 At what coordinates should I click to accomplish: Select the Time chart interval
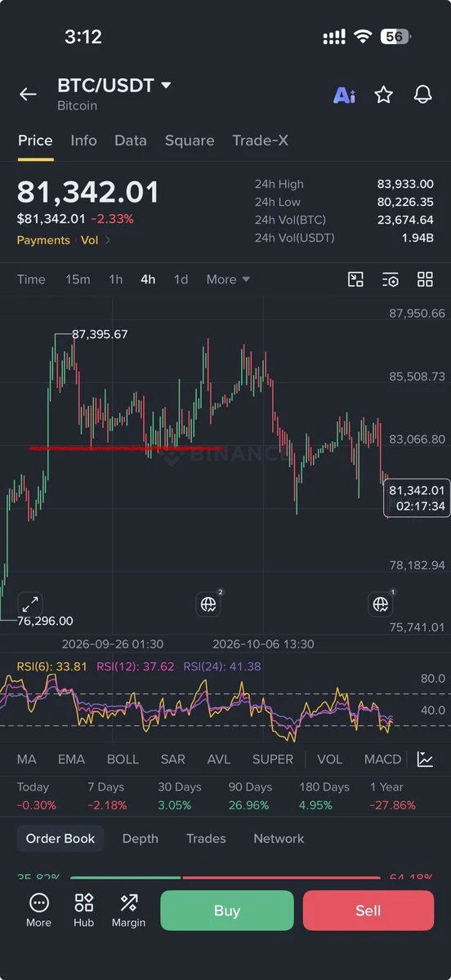[x=31, y=279]
